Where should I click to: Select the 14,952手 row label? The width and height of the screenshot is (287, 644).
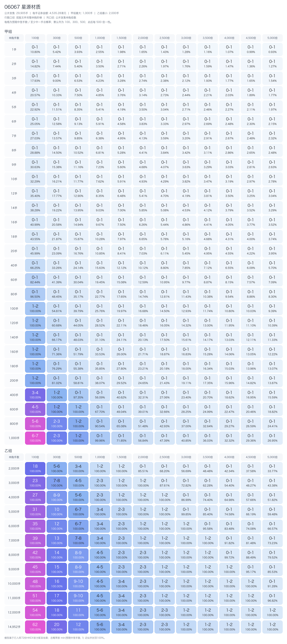pyautogui.click(x=14, y=627)
